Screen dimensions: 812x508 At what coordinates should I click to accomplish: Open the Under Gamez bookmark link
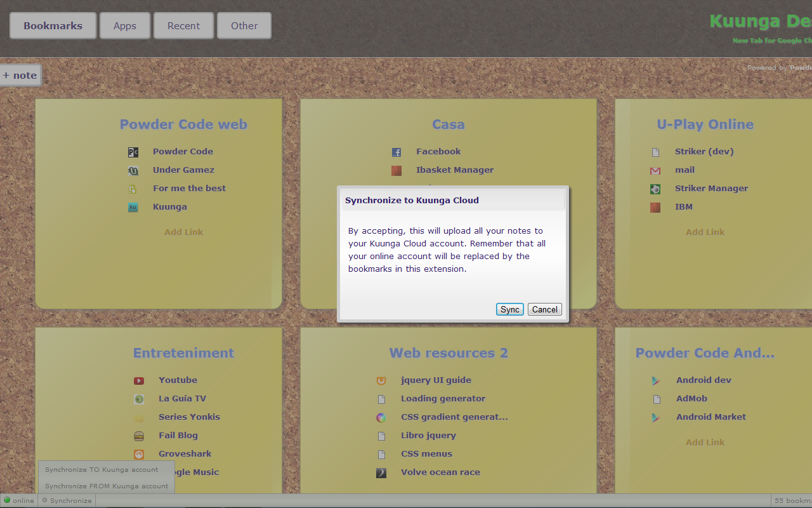click(183, 170)
